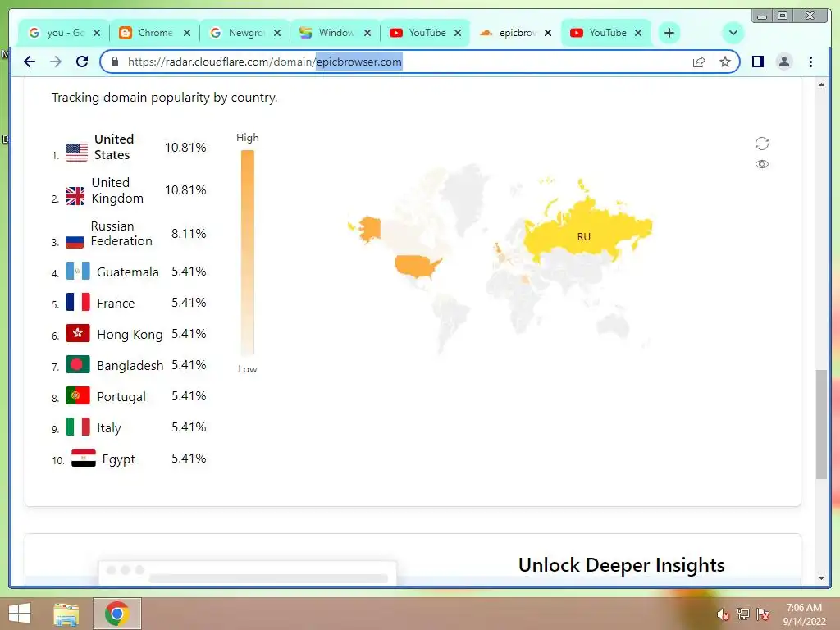The width and height of the screenshot is (840, 630).
Task: Click the page scrollbar thumb
Action: click(821, 424)
